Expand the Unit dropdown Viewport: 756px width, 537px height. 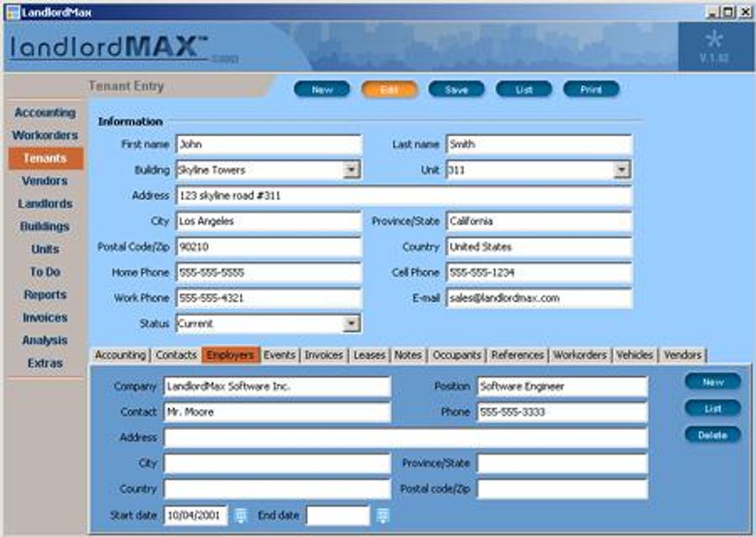[x=622, y=170]
